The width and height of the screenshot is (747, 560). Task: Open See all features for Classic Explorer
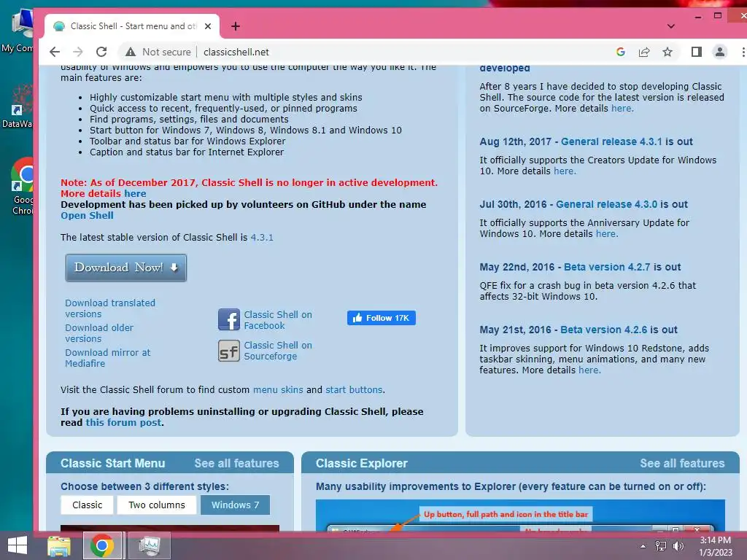682,463
